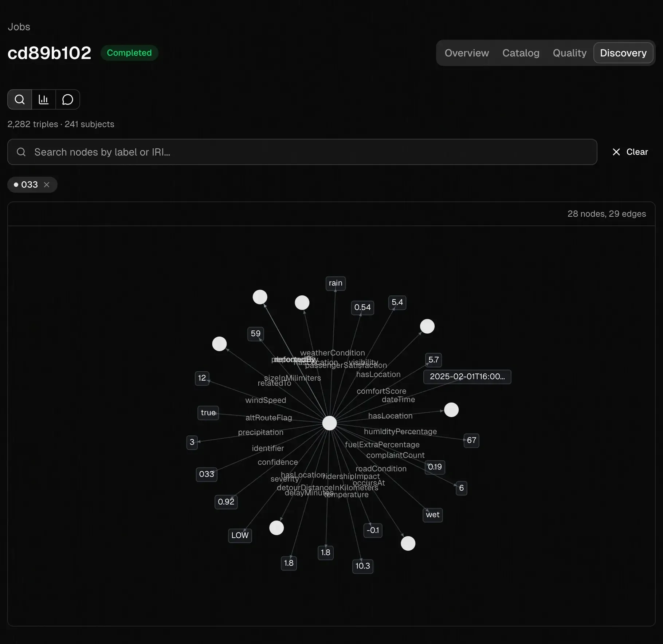The image size is (663, 644).
Task: Open the Quality tab
Action: pos(569,53)
